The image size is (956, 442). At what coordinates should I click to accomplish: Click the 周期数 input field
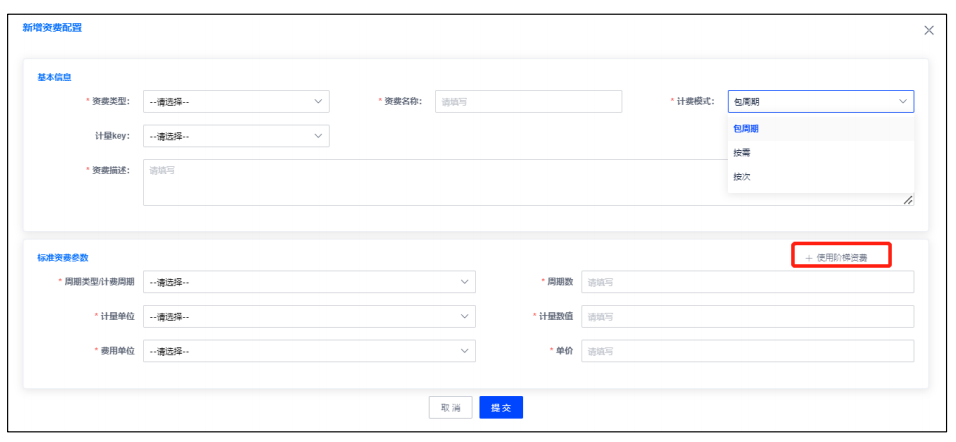click(747, 282)
